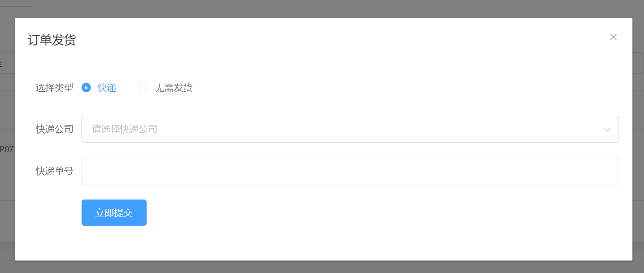
Task: Choose the 无需发货 radio button circle
Action: pos(144,88)
